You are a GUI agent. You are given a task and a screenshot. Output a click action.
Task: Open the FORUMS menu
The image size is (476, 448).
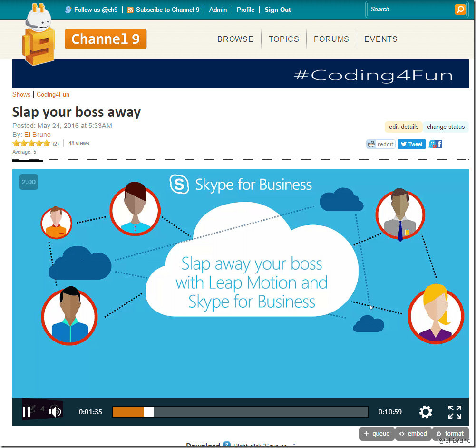point(331,39)
